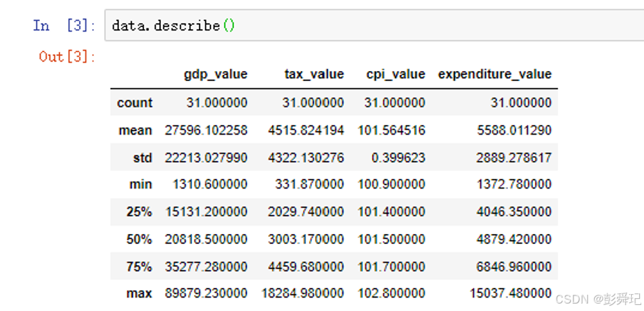Click the Out[3] output prompt label
The image size is (644, 311).
[68, 56]
